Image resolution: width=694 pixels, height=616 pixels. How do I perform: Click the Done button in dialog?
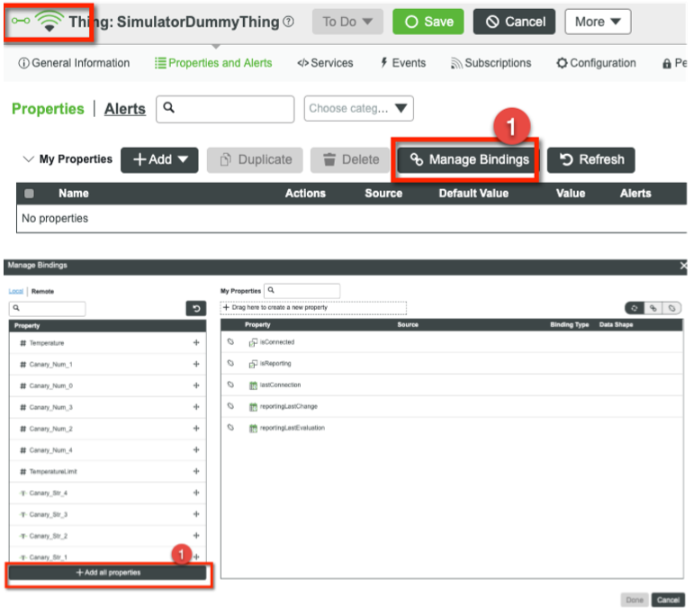coord(635,600)
